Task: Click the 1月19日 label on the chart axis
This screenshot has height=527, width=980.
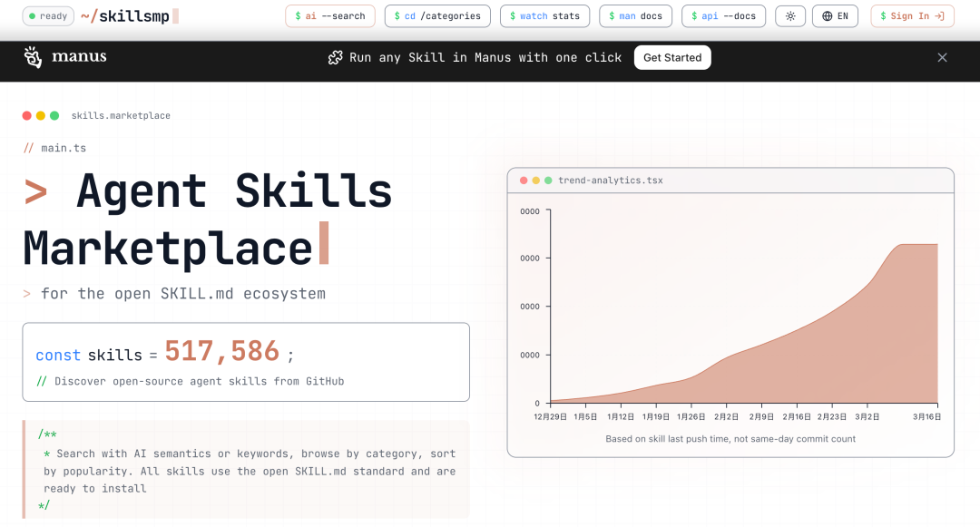Action: [656, 416]
